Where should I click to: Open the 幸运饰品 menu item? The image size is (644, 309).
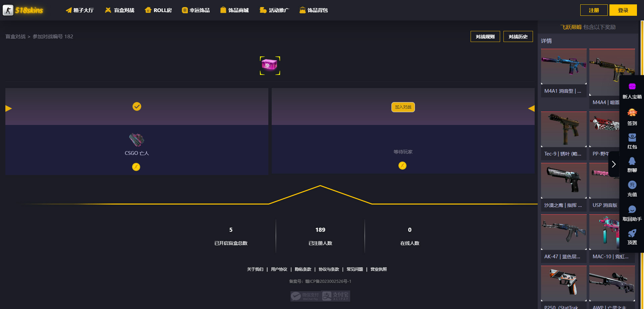coord(196,10)
